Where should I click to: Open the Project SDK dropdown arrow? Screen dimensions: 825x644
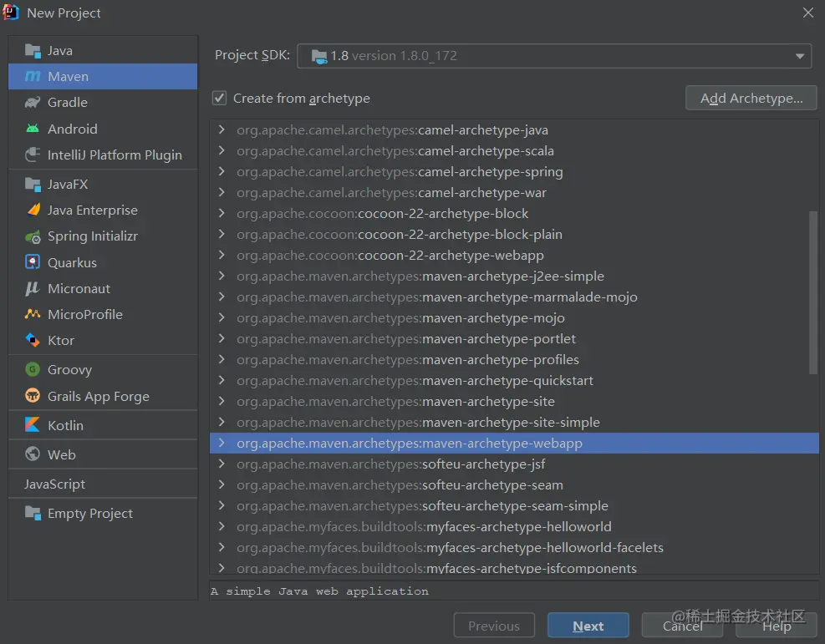[800, 56]
